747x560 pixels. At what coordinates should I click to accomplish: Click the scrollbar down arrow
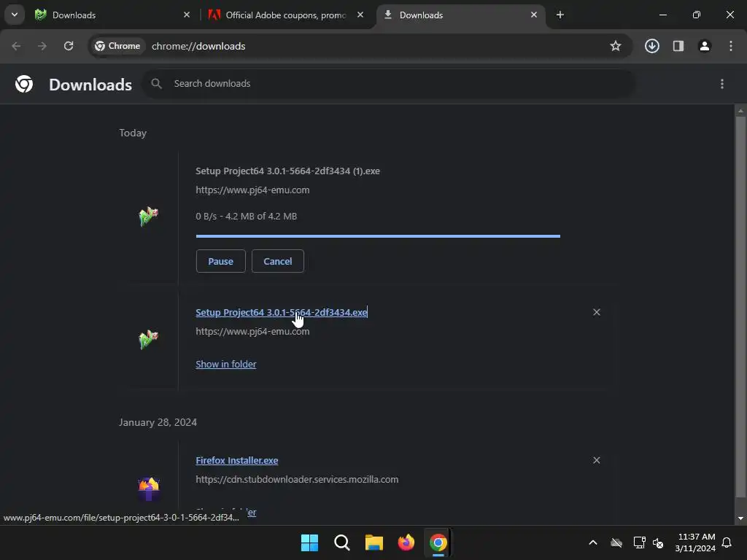(740, 518)
